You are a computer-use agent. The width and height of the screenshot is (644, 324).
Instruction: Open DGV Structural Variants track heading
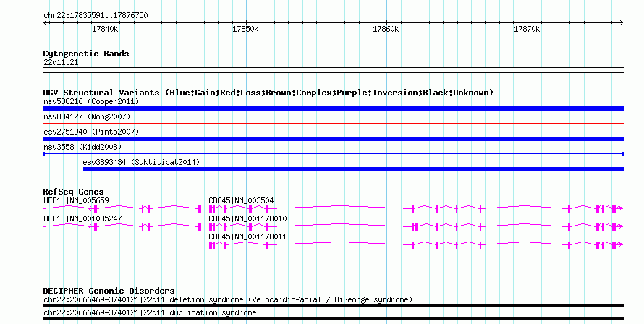click(x=268, y=93)
